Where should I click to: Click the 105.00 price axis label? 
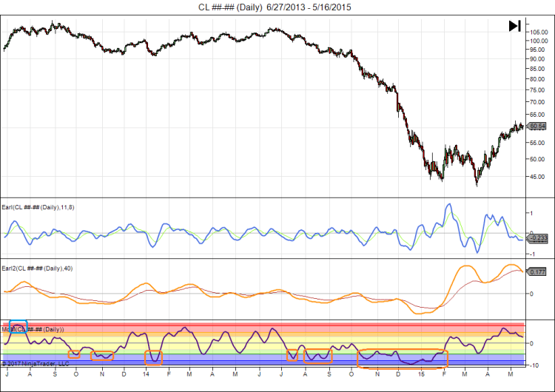(x=538, y=32)
